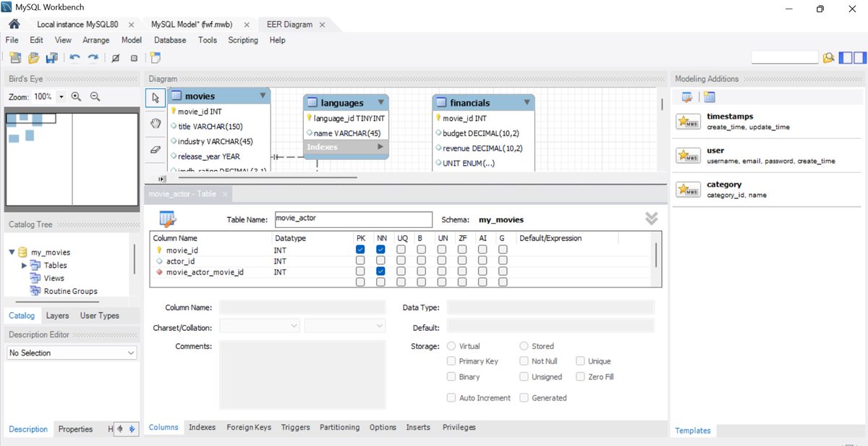Select the eraser tool

pyautogui.click(x=156, y=150)
